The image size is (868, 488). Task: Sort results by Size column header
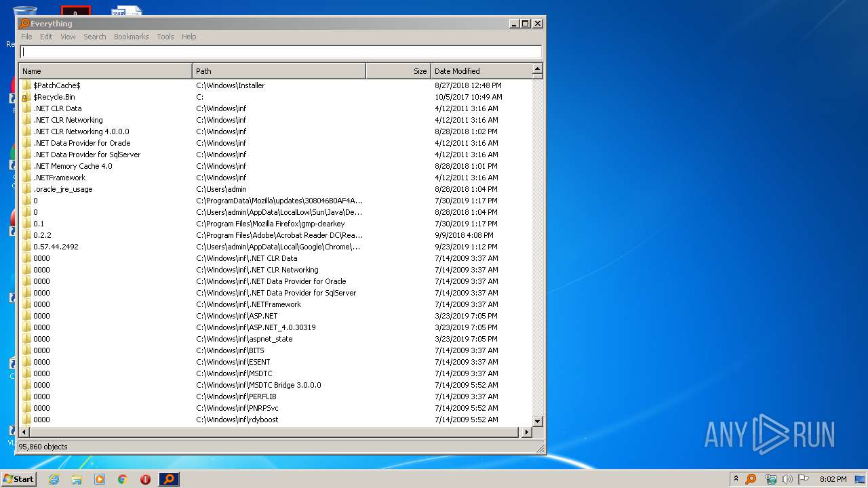[x=399, y=70]
